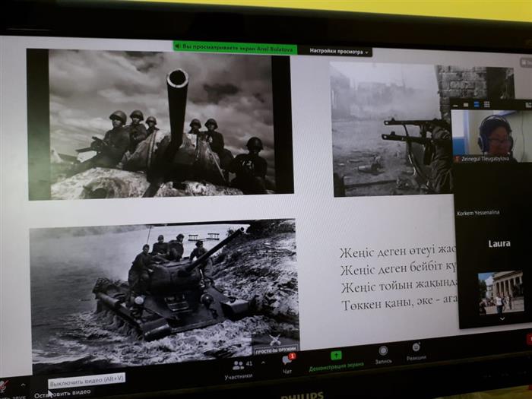Click the speaker icon in green sharing banner
Viewport: 532px width, 399px height.
(x=178, y=46)
